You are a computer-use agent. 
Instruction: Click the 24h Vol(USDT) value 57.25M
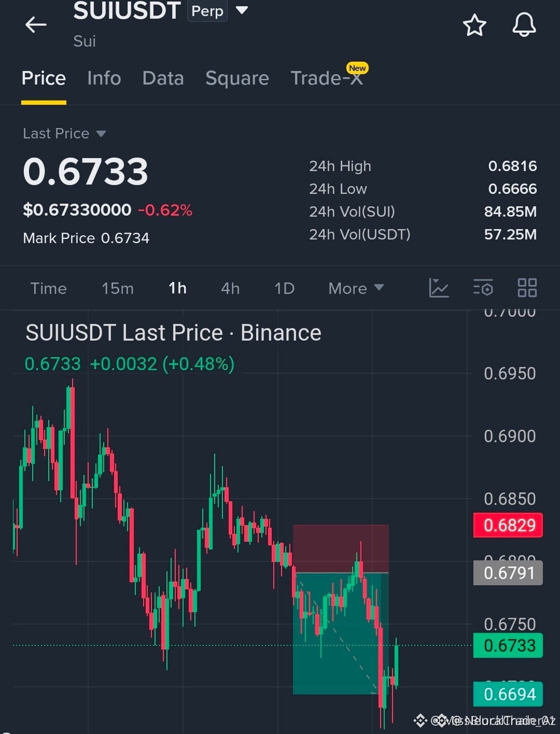coord(510,234)
